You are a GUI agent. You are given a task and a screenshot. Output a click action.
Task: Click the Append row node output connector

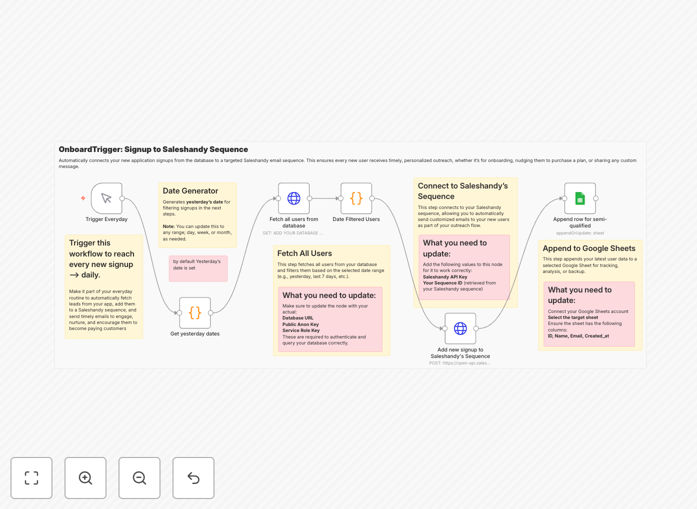coord(596,199)
